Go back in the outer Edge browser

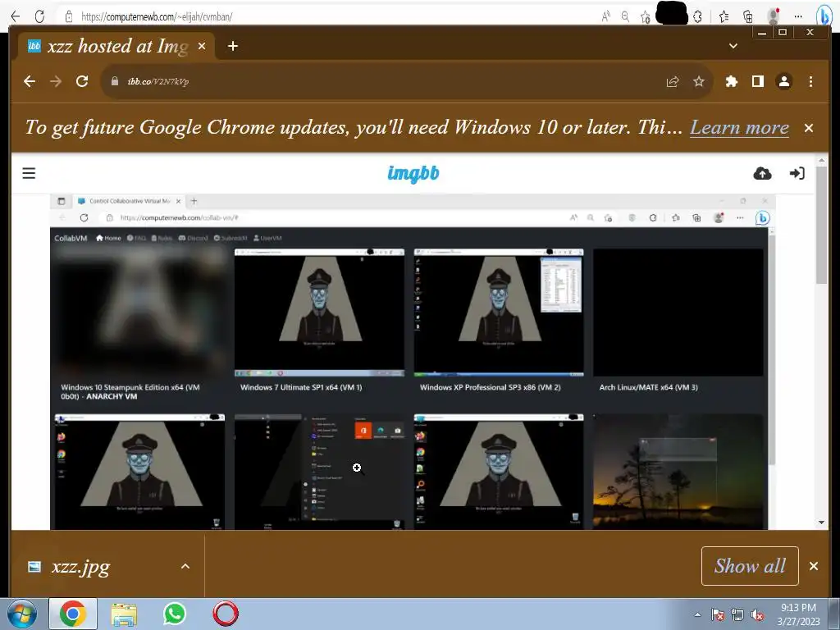[16, 16]
